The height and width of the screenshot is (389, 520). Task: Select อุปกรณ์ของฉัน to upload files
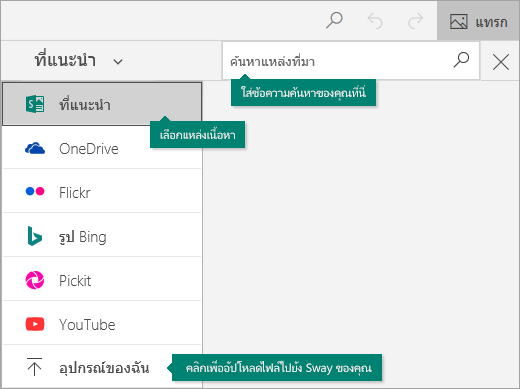(102, 367)
